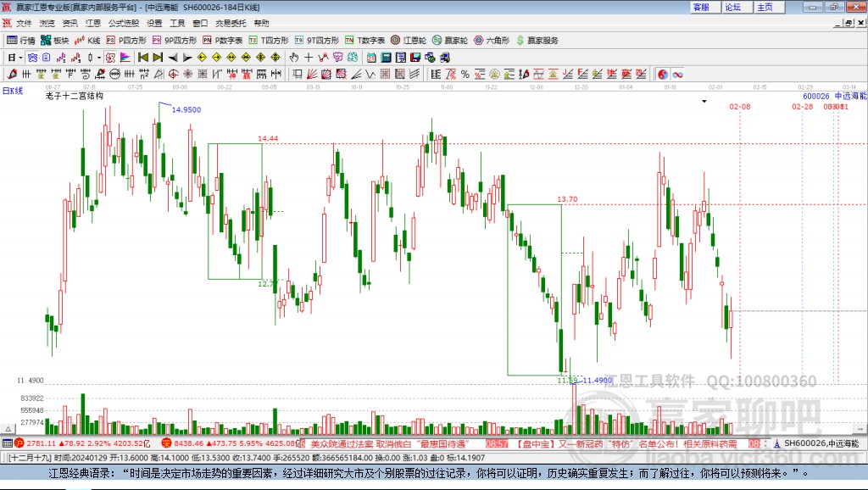Open the 公式选股 menu

click(124, 23)
